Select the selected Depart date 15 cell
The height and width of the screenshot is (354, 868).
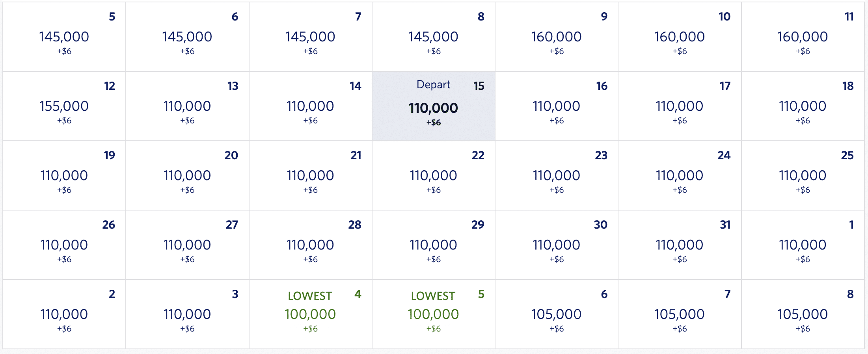pos(433,106)
